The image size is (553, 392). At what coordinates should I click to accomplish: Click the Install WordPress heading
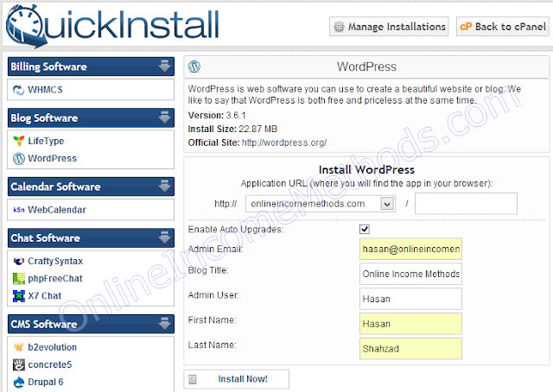[366, 170]
